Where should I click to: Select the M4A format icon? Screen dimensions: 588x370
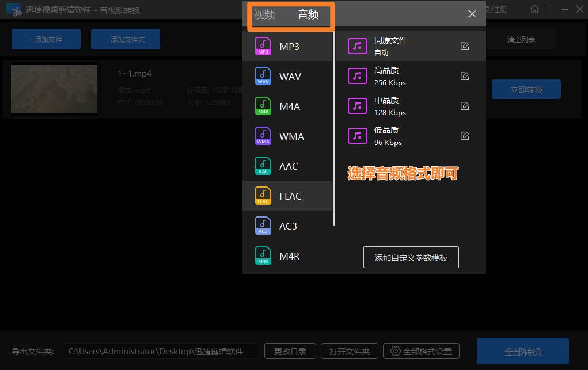[263, 106]
